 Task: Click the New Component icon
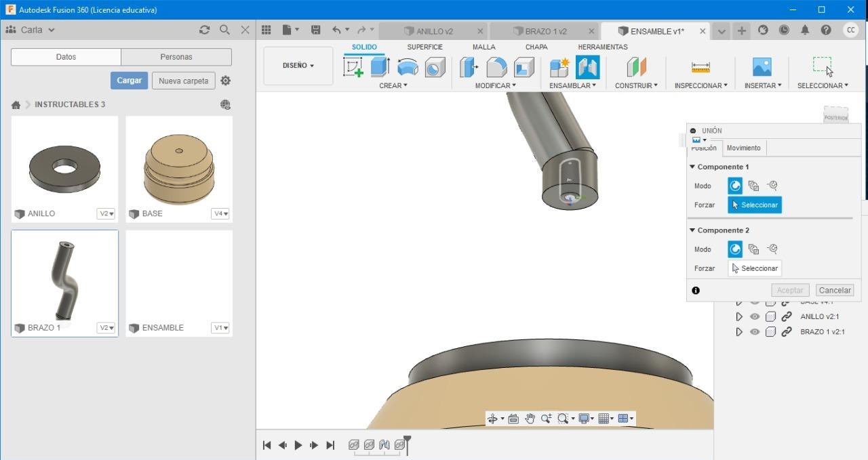tap(559, 67)
